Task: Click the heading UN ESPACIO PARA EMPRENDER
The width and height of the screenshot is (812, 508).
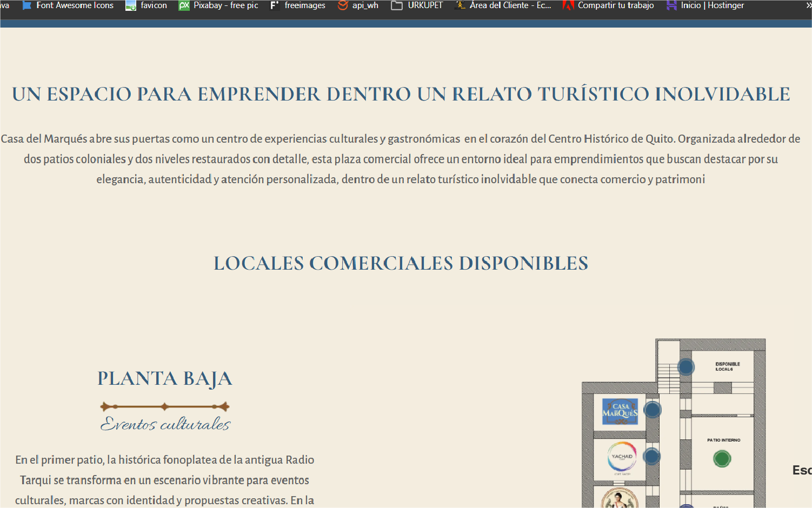Action: tap(401, 94)
